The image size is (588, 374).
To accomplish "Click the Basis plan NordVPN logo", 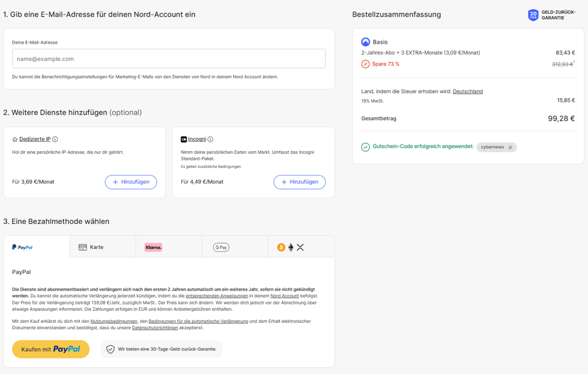I will [365, 42].
